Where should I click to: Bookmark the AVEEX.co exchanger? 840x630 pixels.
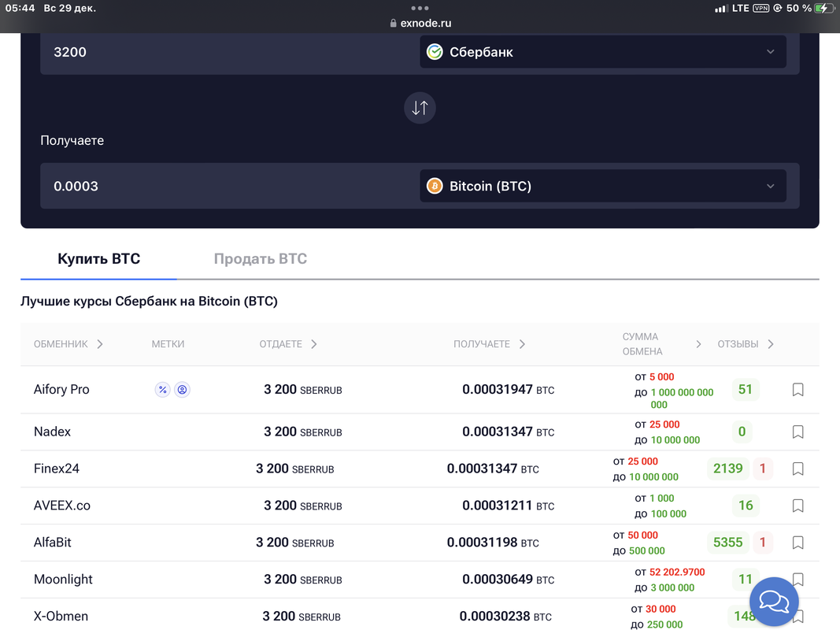tap(797, 506)
